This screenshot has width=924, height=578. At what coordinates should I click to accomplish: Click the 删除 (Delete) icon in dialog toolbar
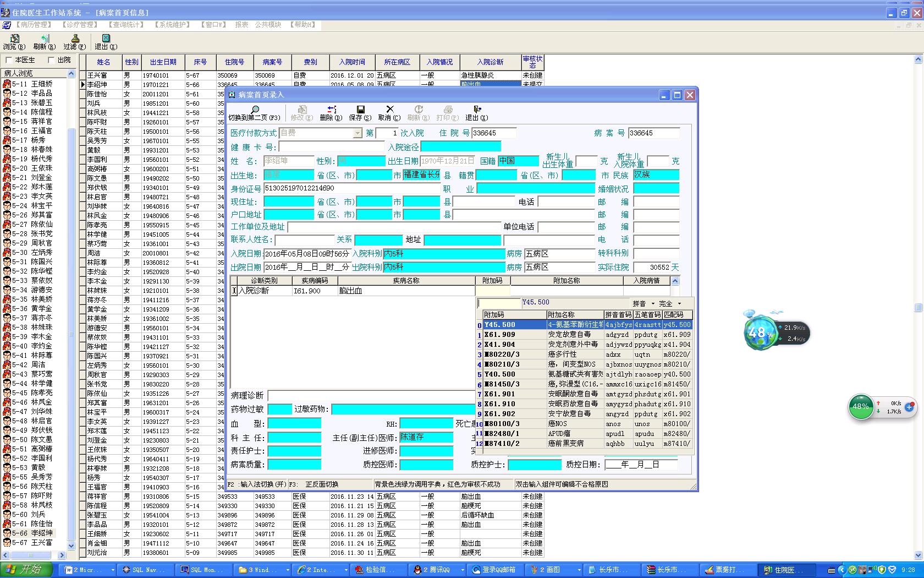331,110
